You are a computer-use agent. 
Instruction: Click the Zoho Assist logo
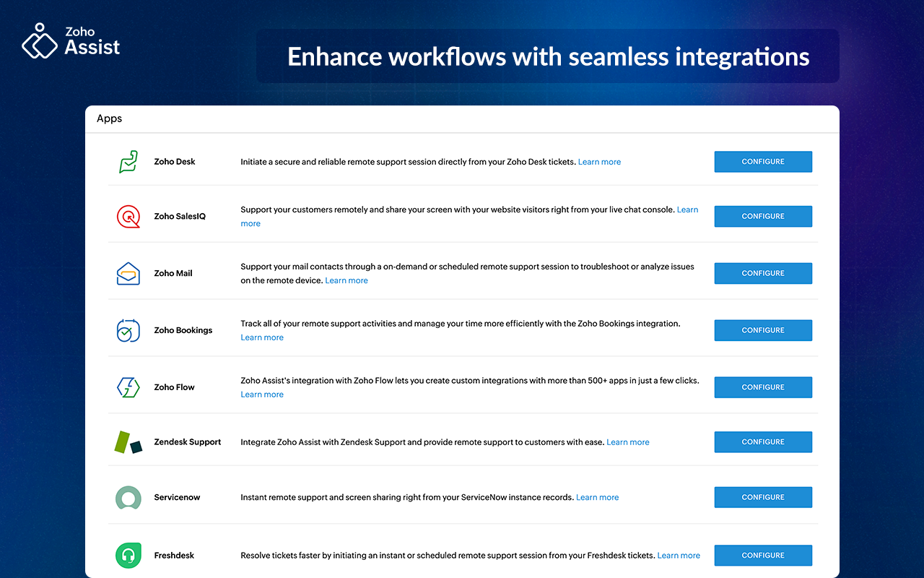coord(71,41)
